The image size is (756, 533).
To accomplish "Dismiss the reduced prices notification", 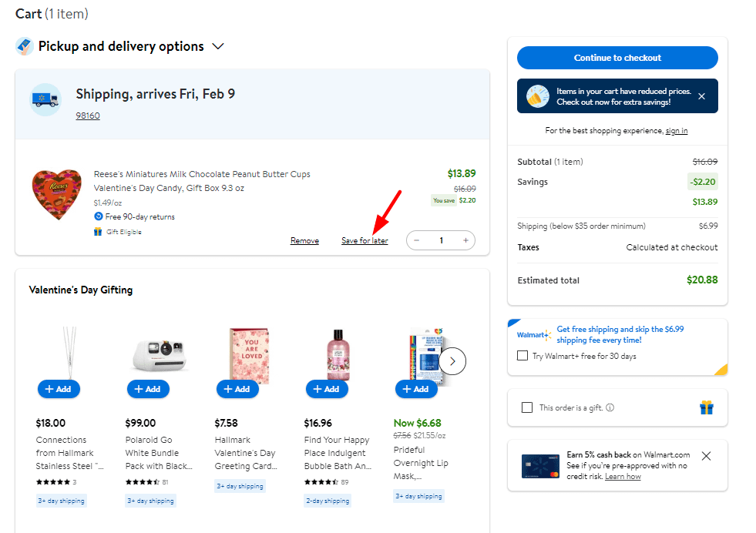I will [x=701, y=96].
